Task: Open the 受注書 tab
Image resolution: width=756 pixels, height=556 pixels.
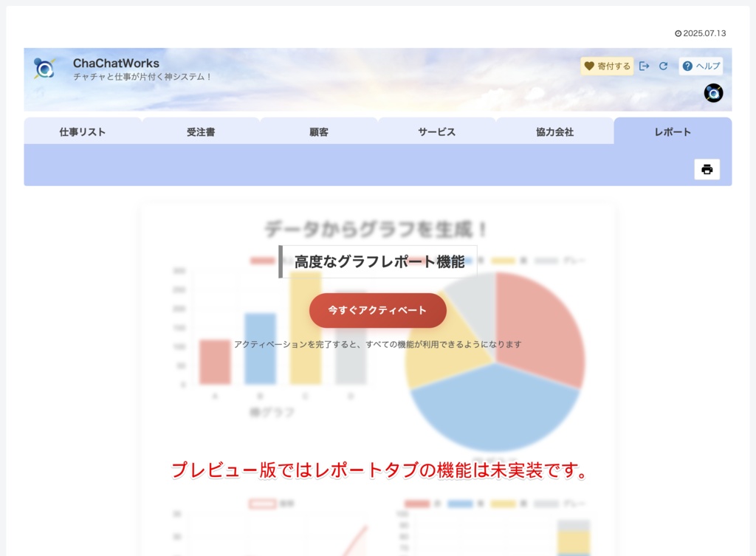Action: point(201,131)
